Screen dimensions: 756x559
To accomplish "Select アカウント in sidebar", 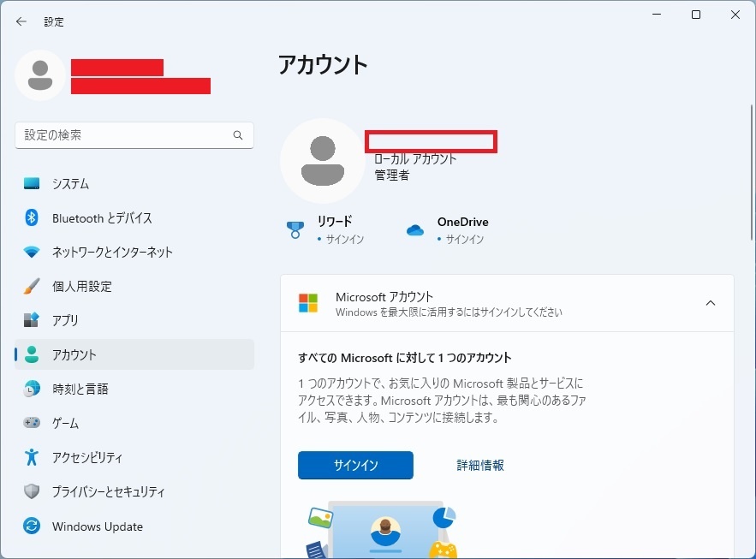I will tap(134, 354).
